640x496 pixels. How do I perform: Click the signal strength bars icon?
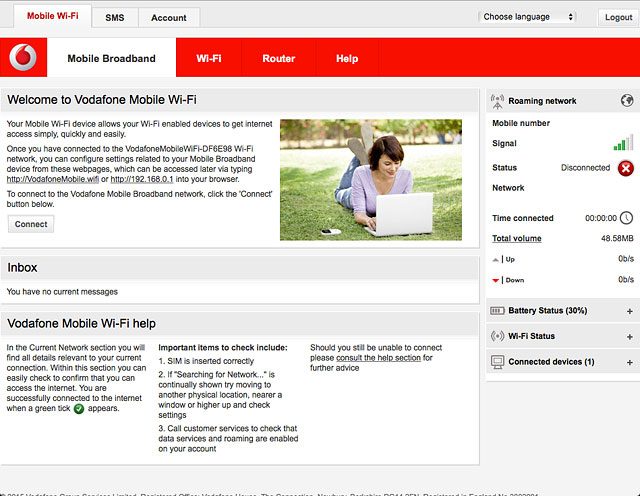[x=623, y=144]
